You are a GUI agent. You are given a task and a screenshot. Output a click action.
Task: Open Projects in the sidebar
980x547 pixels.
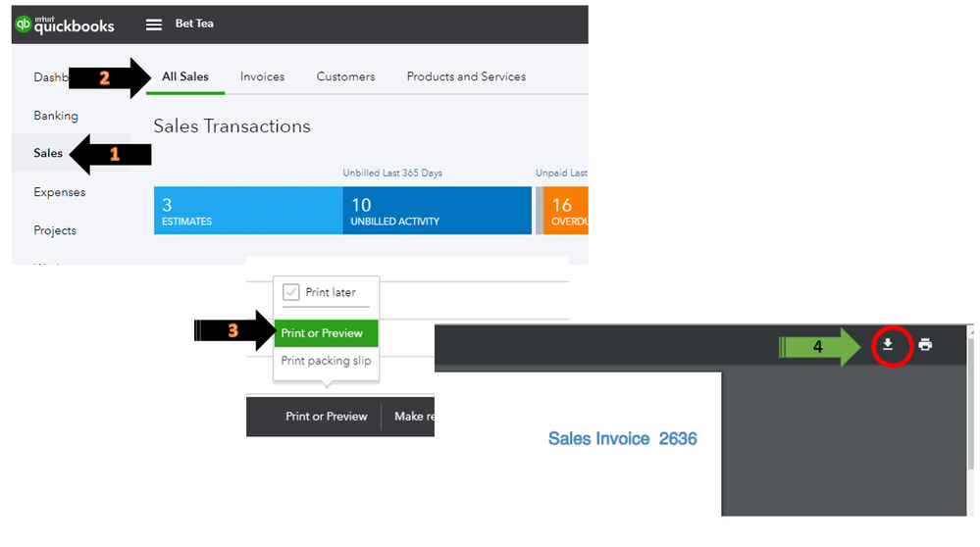(x=55, y=230)
